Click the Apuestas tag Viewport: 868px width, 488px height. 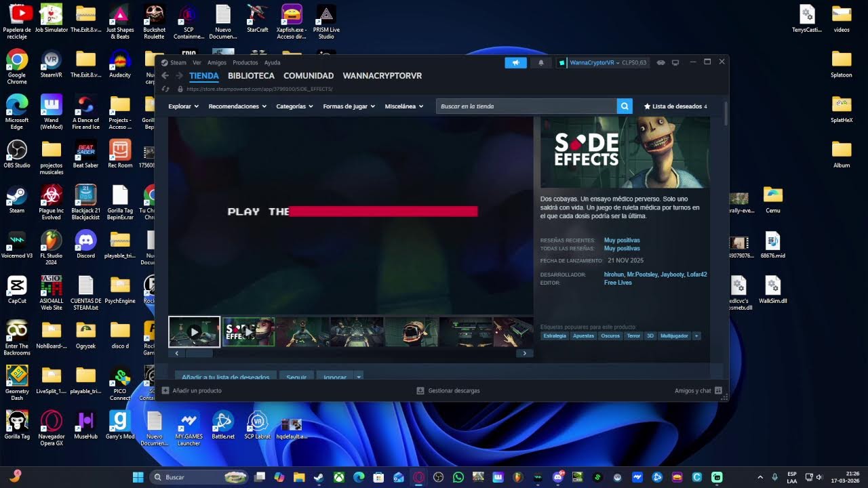click(583, 335)
